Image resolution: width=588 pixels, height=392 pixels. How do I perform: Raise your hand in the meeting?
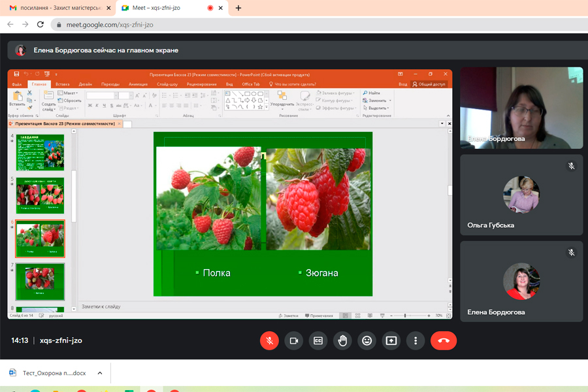point(342,340)
